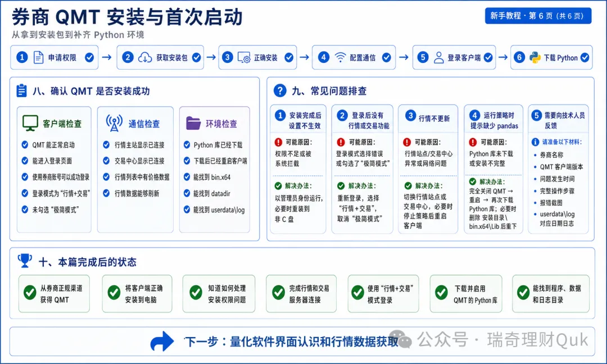Click the installer gear icon beside 正确安装

(x=244, y=58)
